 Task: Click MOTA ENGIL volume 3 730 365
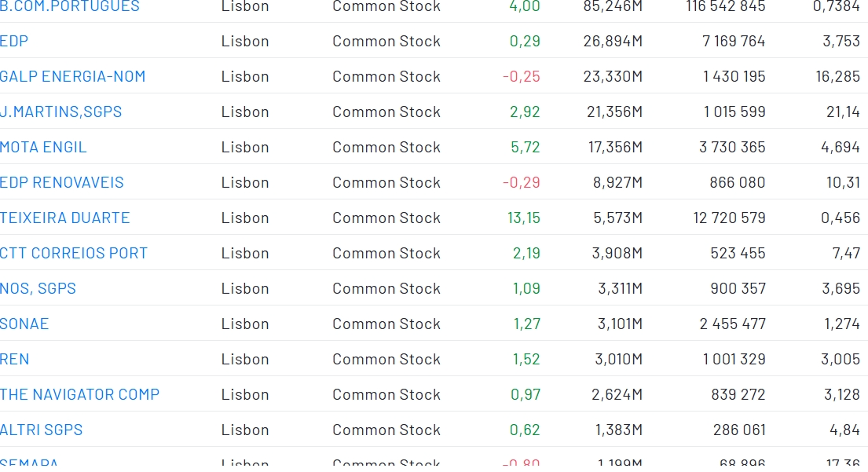tap(732, 147)
